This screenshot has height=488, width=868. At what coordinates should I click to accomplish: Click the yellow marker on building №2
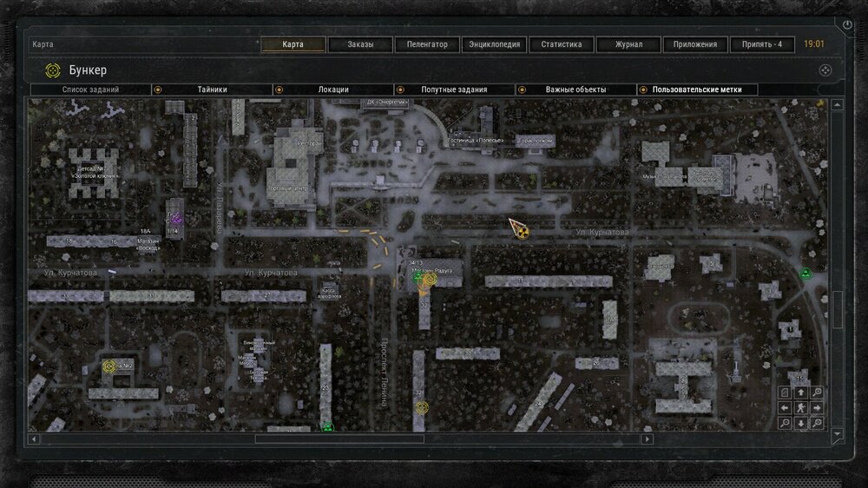click(x=109, y=366)
